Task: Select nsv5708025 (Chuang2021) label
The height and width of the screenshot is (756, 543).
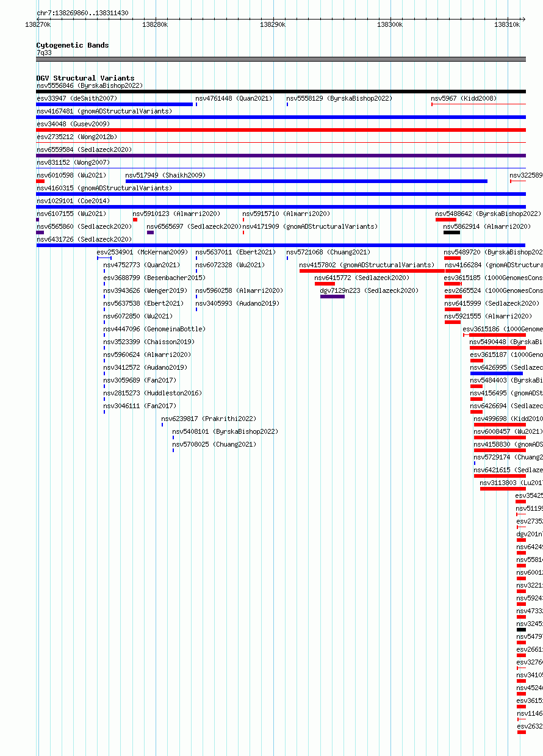Action: click(214, 445)
